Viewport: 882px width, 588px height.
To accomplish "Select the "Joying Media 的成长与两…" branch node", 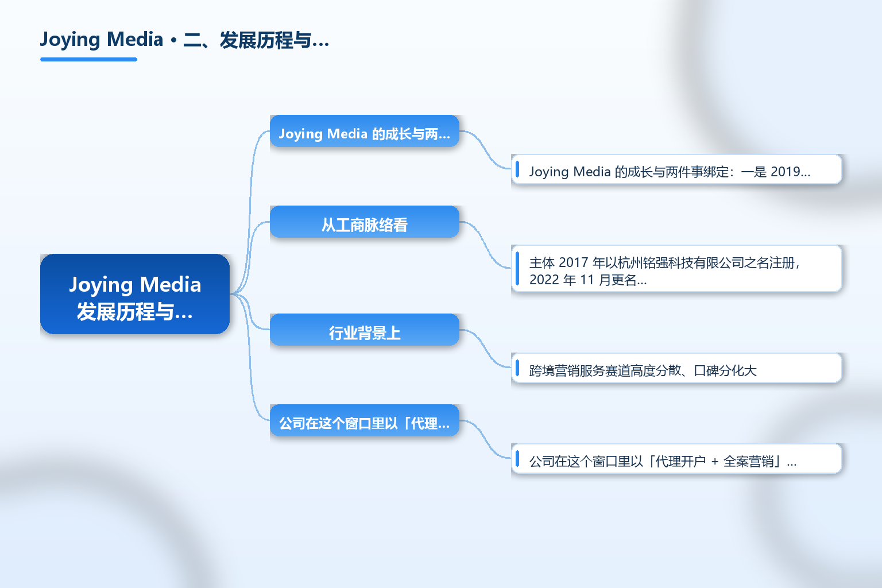I will (365, 131).
